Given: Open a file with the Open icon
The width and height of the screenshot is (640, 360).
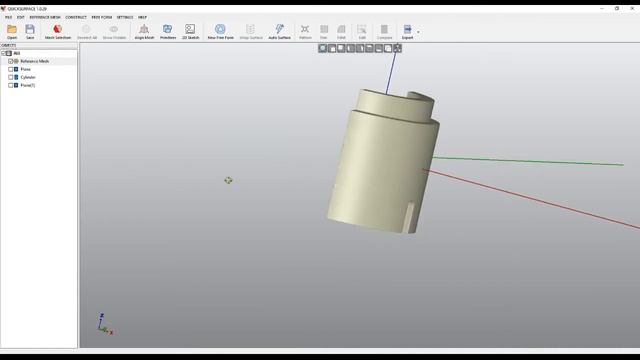Looking at the screenshot, I should pos(12,31).
